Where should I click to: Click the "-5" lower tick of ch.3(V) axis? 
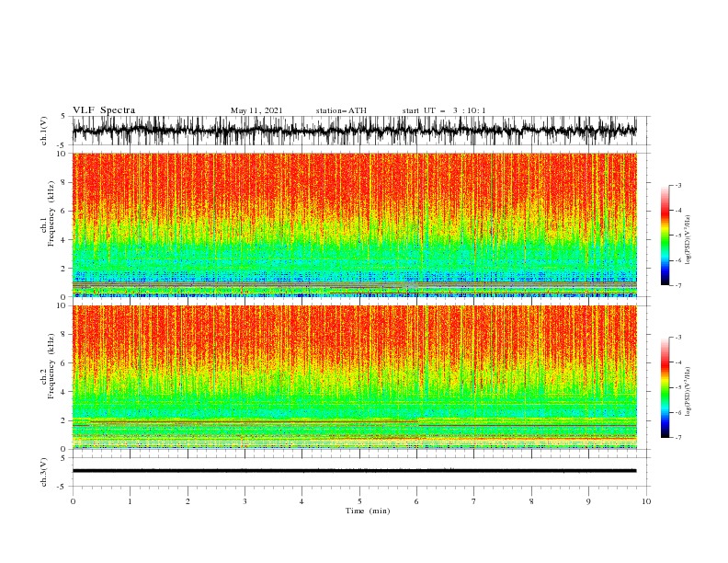coord(63,487)
